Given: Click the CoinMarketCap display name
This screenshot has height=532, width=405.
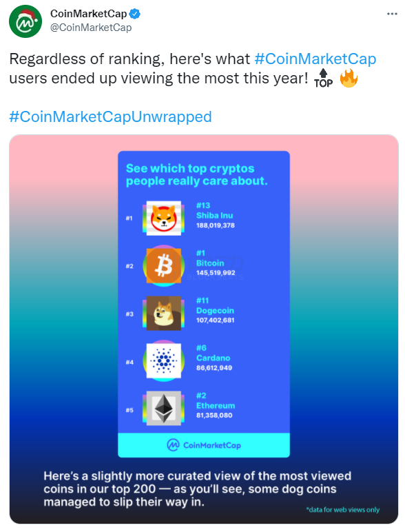Looking at the screenshot, I should click(89, 14).
